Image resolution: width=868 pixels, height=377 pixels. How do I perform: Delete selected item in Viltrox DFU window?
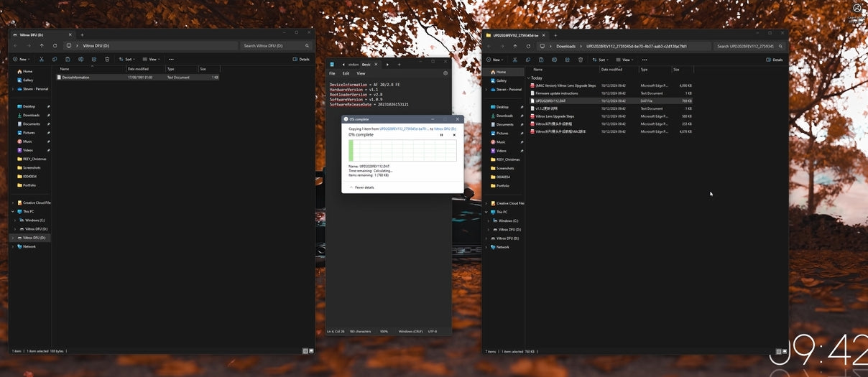tap(106, 59)
